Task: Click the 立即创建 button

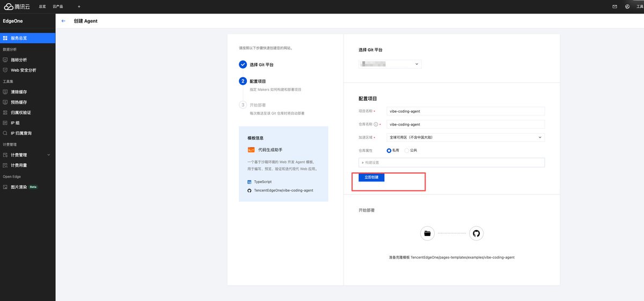Action: 371,177
